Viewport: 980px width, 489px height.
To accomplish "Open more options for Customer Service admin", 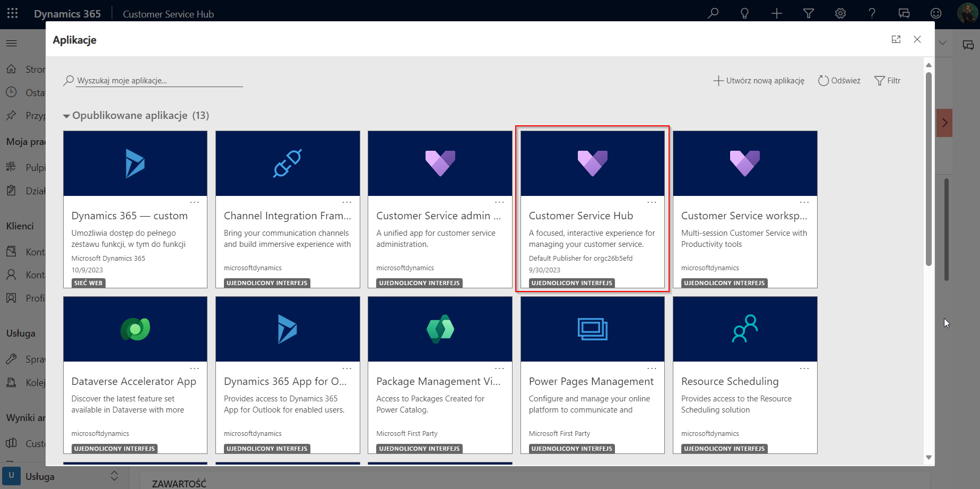I will (x=499, y=202).
